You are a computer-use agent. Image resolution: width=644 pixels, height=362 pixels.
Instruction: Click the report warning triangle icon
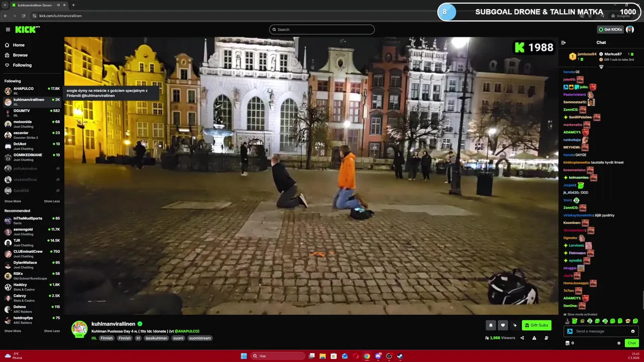coord(534,338)
